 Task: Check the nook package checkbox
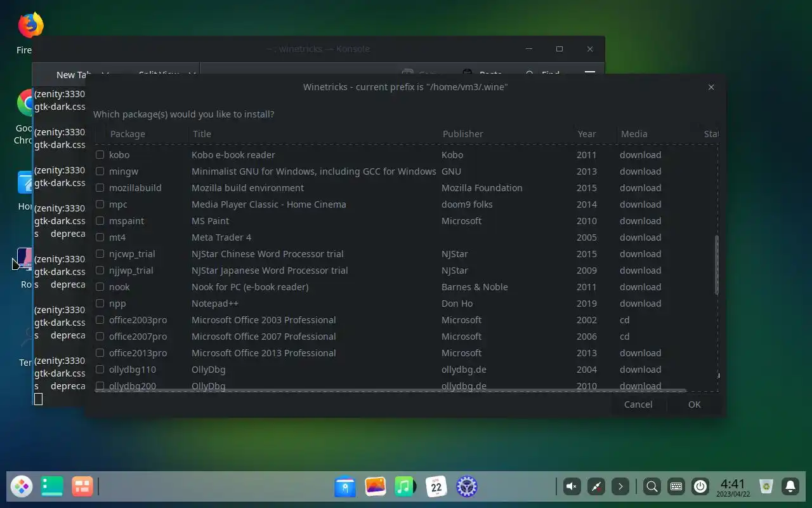click(x=100, y=287)
